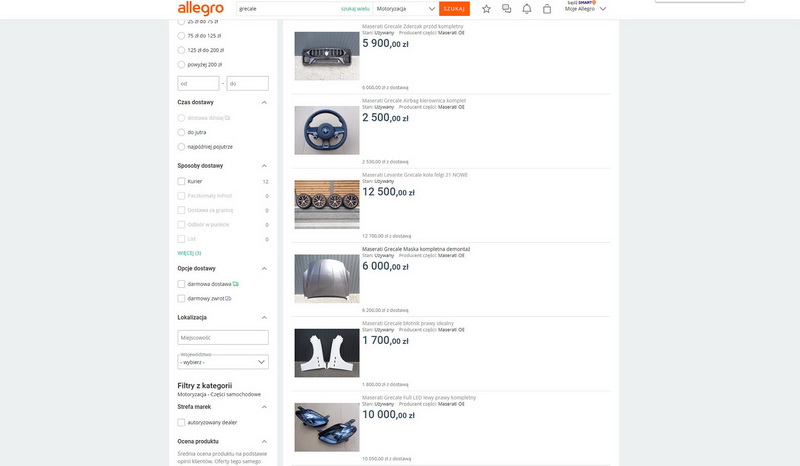Click the 6 000,00 zł price
The image size is (800, 466).
[x=385, y=266]
